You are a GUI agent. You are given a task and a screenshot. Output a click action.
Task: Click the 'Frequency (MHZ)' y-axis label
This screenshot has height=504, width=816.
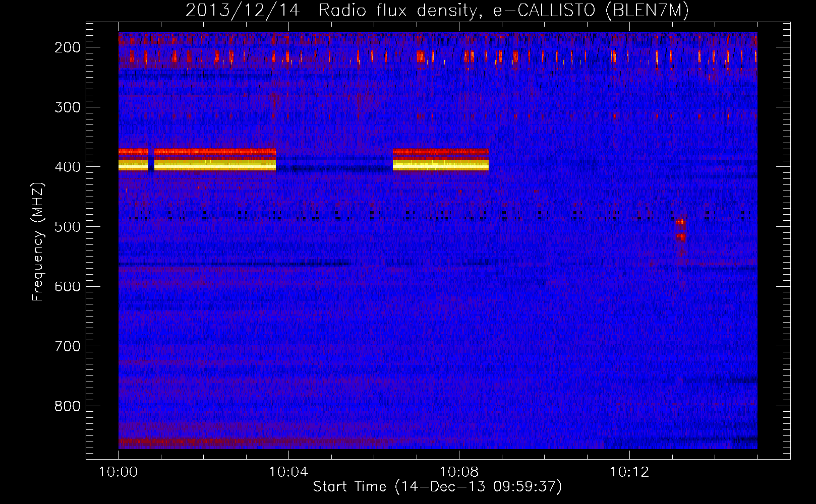(x=38, y=241)
